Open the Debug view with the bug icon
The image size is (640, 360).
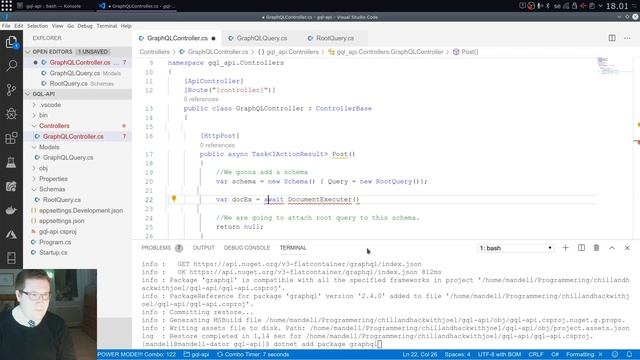[x=11, y=113]
